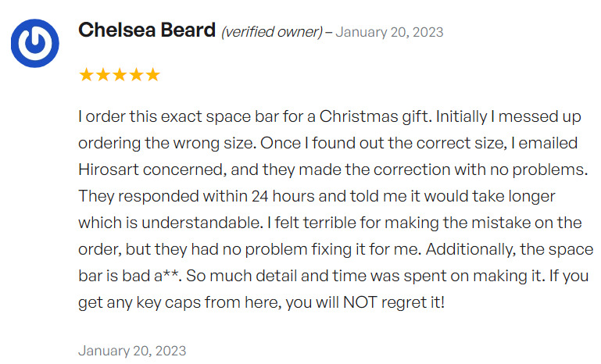
Task: Click the word Initially in the first line
Action: 461,116
